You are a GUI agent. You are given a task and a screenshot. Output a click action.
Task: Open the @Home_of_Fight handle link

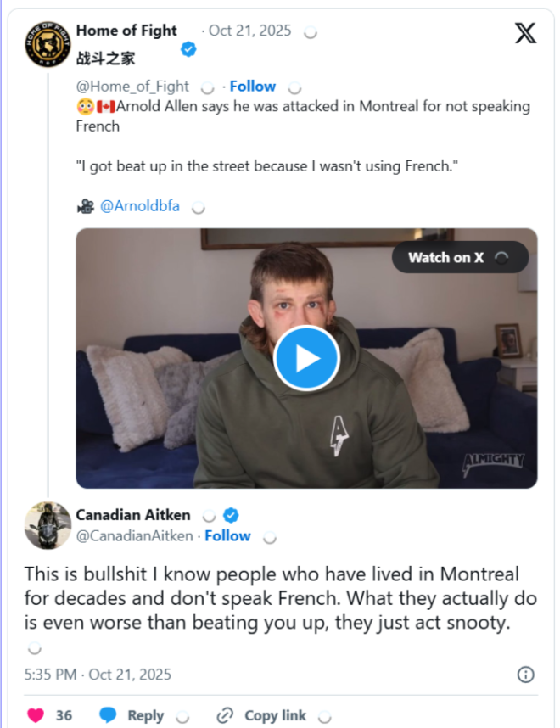[134, 86]
